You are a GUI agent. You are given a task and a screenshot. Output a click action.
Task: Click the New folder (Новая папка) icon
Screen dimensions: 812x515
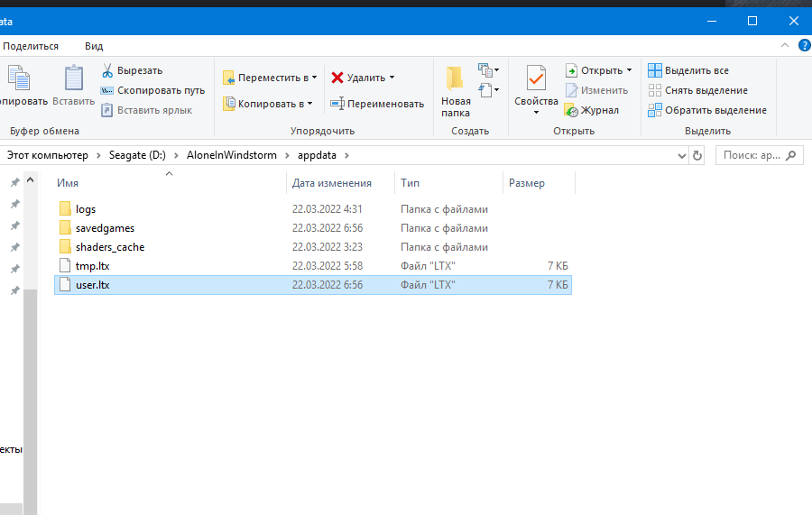pyautogui.click(x=455, y=79)
